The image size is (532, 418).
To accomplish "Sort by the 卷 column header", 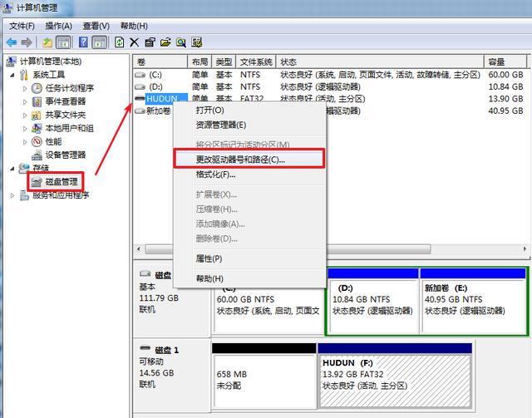I will click(x=160, y=61).
